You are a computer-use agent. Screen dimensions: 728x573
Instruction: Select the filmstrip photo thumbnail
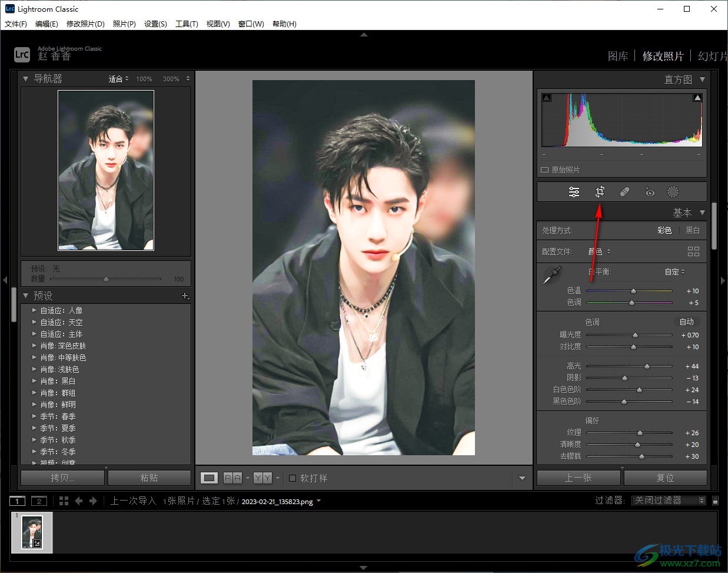32,532
